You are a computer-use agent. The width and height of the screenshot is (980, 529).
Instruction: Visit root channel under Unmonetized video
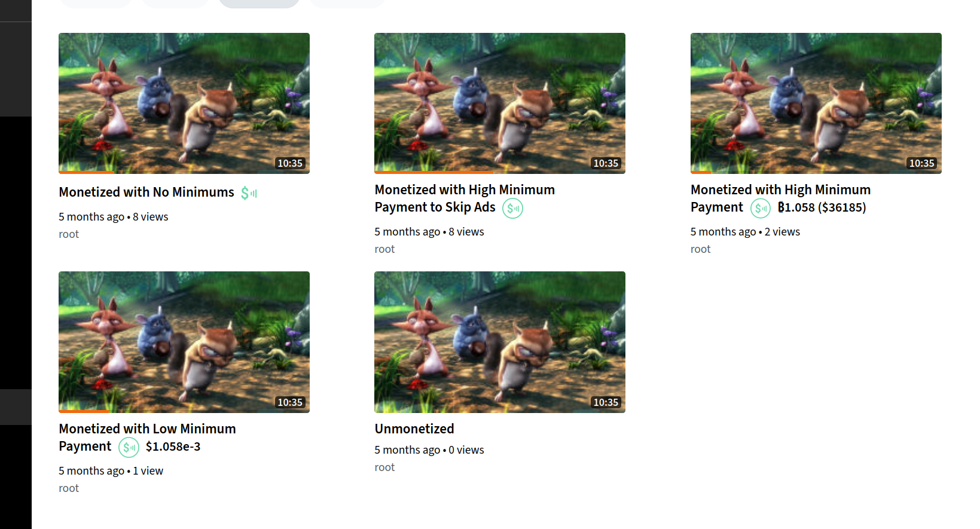coord(384,467)
